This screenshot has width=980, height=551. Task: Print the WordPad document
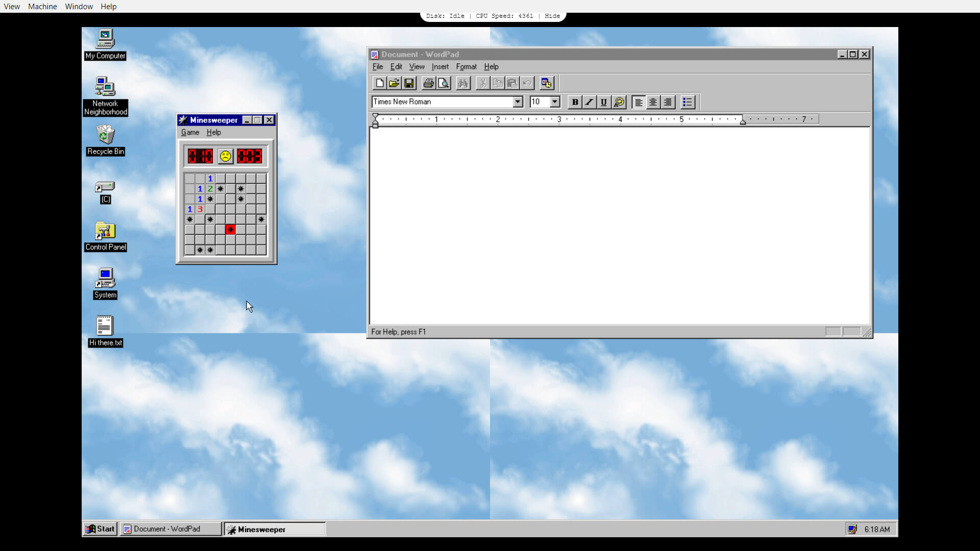click(x=429, y=83)
